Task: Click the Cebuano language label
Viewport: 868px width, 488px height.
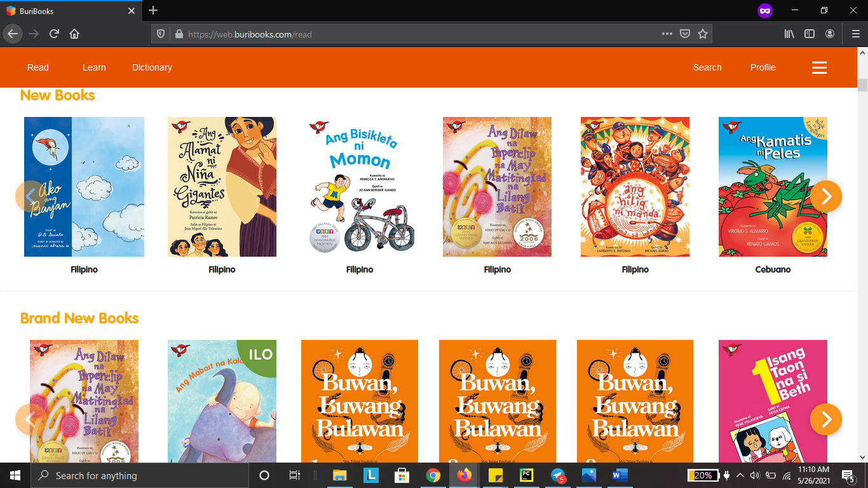Action: tap(773, 269)
